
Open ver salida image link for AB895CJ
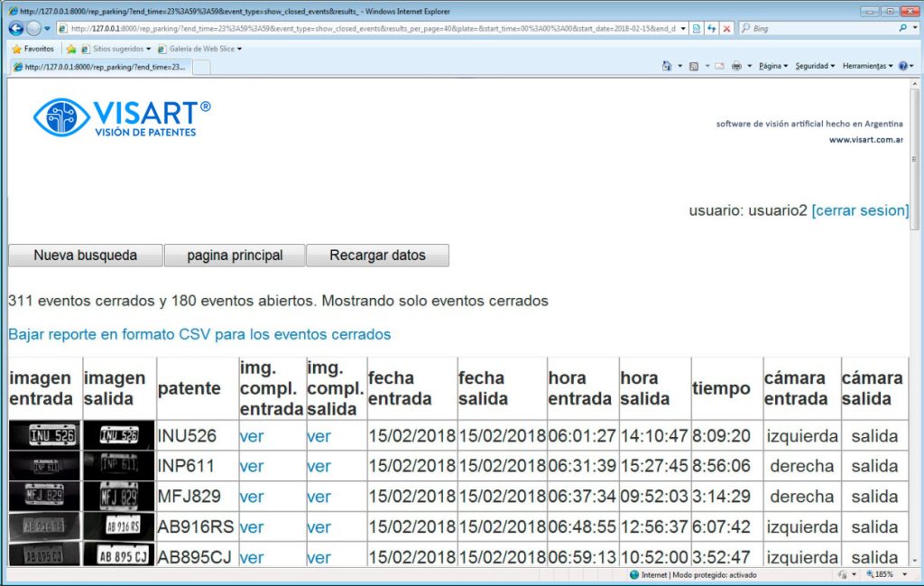click(319, 557)
